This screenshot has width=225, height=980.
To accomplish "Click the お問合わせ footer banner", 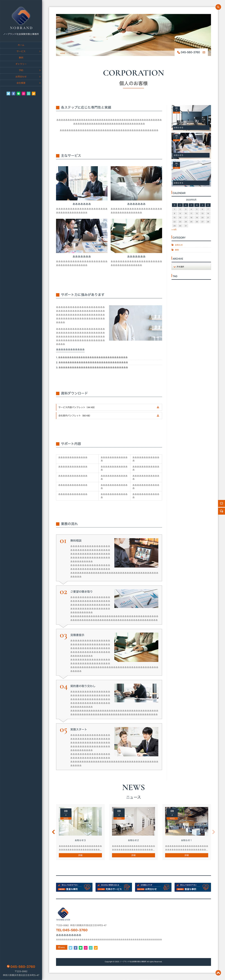I will [x=153, y=887].
